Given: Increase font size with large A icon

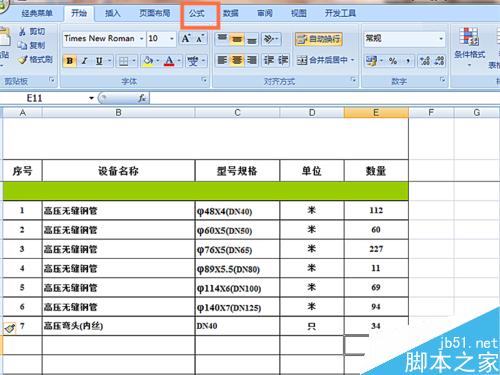Looking at the screenshot, I should pyautogui.click(x=186, y=39).
